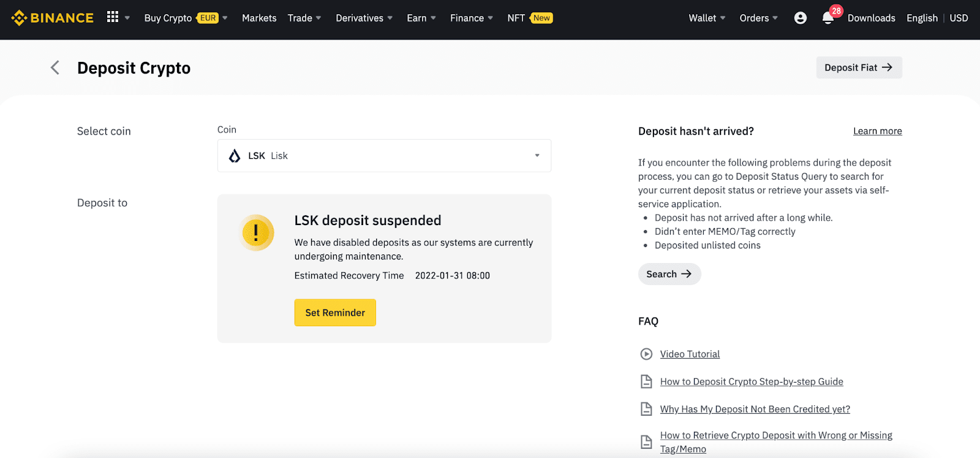Open the Orders dropdown
This screenshot has height=458, width=980.
tap(758, 18)
